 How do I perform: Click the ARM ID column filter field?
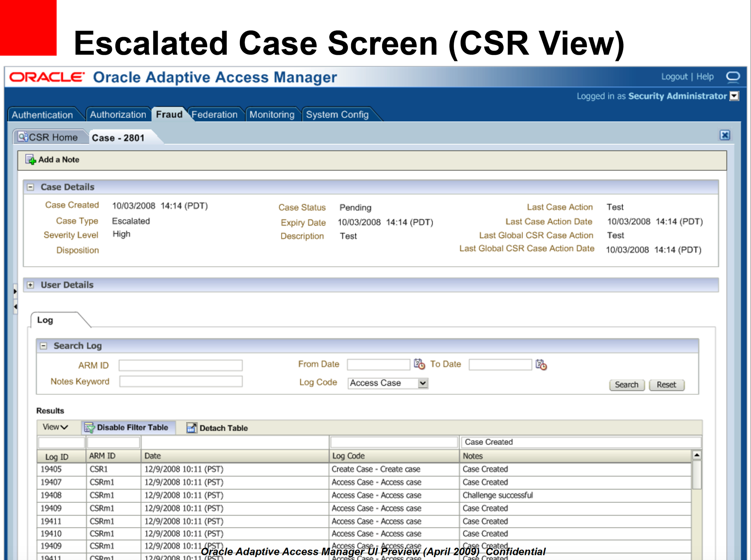(113, 442)
